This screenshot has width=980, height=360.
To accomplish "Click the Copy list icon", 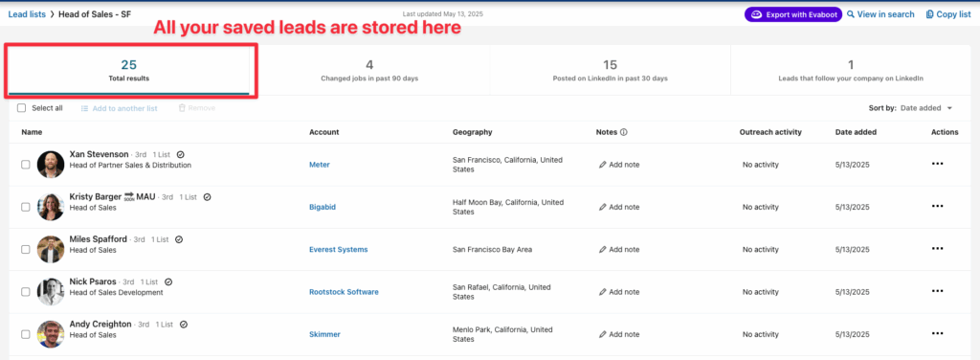I will point(930,14).
